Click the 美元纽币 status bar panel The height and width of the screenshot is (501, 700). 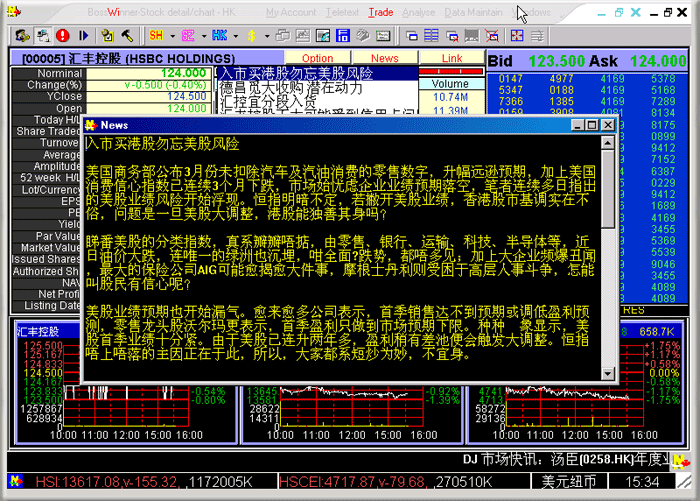coord(569,482)
